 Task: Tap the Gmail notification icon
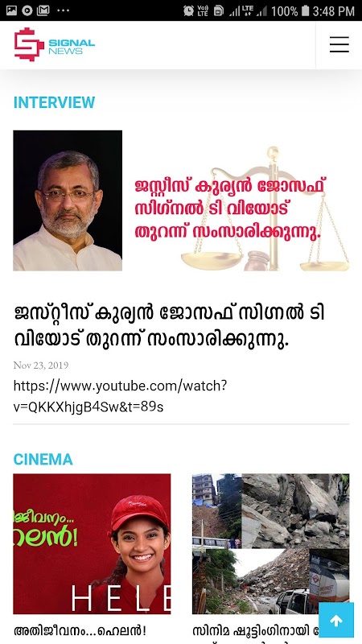coord(43,10)
